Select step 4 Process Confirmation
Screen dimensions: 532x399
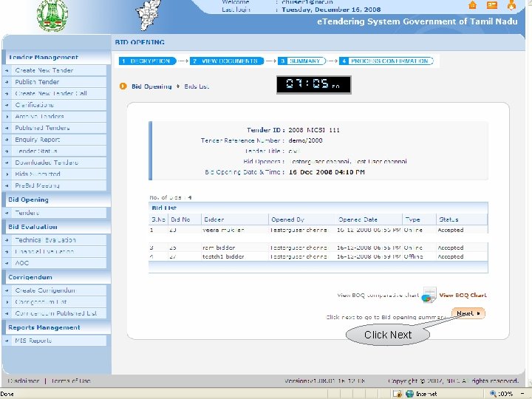point(386,61)
